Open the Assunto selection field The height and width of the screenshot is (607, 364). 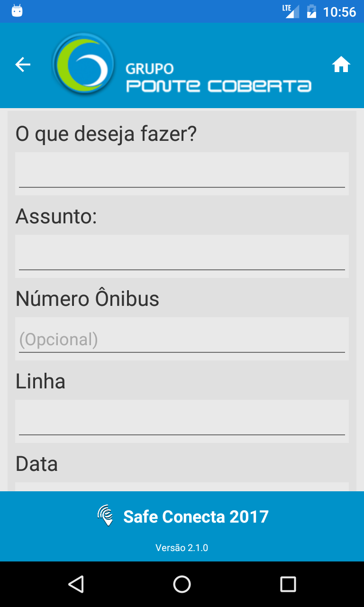pyautogui.click(x=182, y=256)
